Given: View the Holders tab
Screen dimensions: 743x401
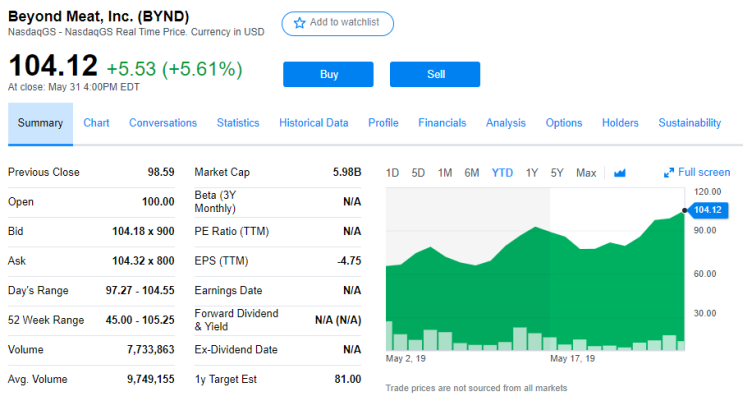Looking at the screenshot, I should point(620,123).
